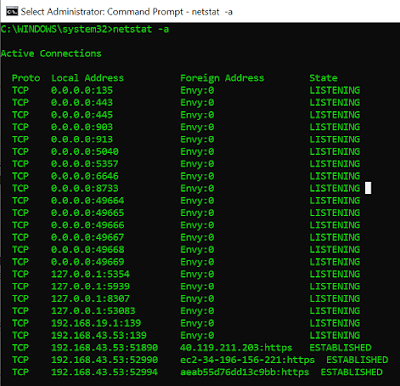Click the 'Local Address' column header
This screenshot has width=400, height=386.
tap(87, 78)
